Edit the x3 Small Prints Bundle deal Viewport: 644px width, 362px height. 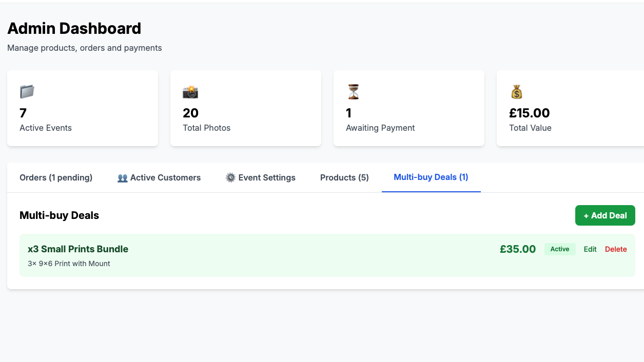pyautogui.click(x=590, y=249)
